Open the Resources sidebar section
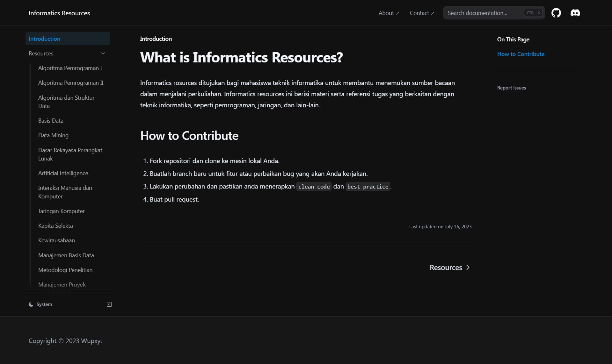612x364 pixels. [x=41, y=54]
